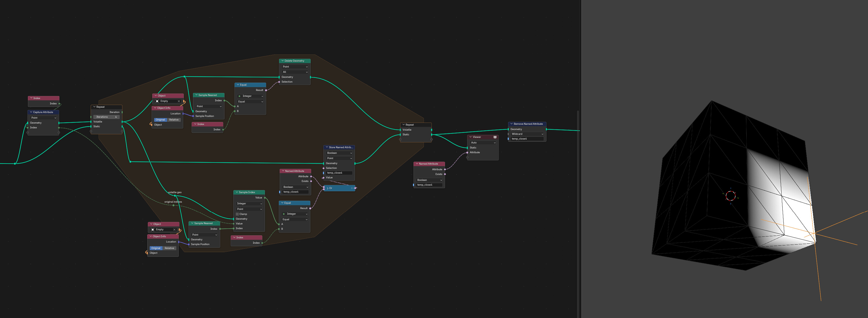Click the Value output socket on Sample Index

coord(265,198)
